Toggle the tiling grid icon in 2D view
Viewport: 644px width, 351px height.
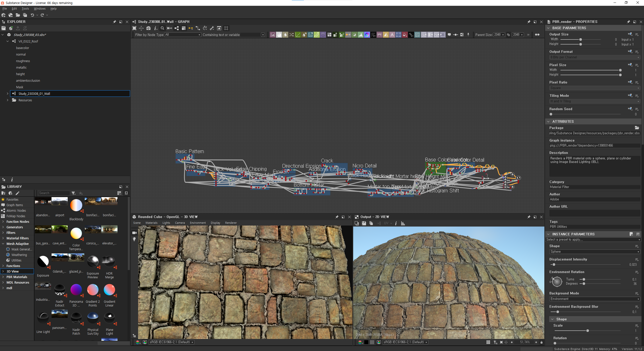pyautogui.click(x=488, y=342)
